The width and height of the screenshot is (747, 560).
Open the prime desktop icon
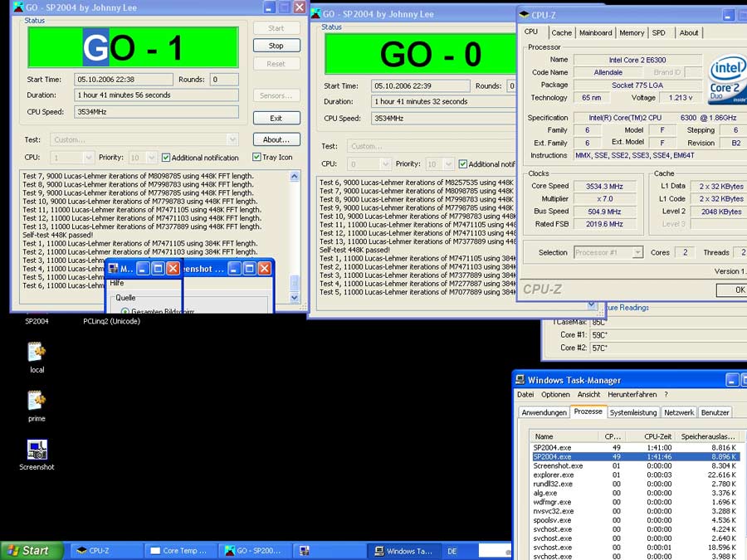pos(37,407)
